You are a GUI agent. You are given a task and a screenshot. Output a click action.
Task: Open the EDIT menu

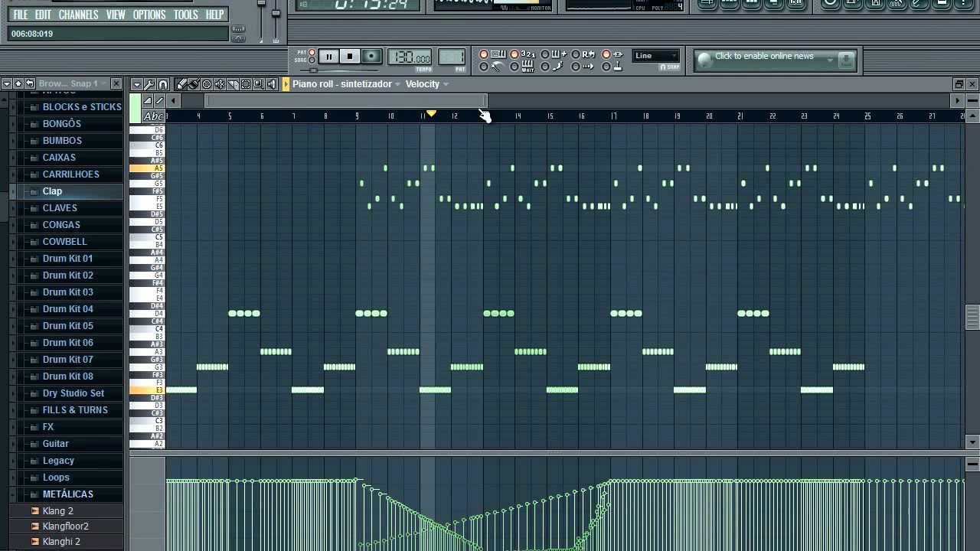point(43,15)
